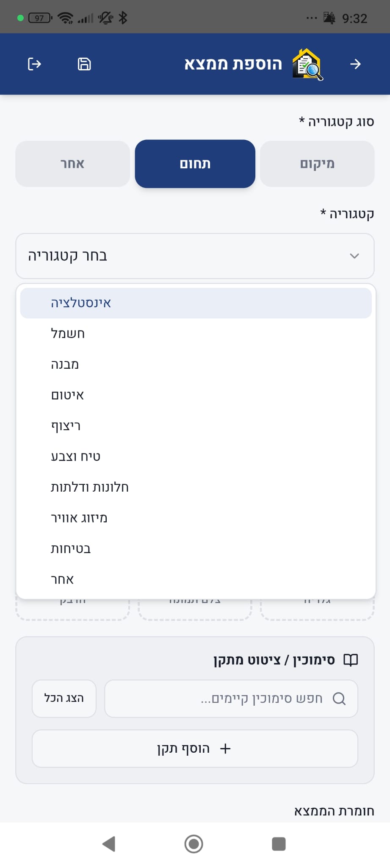Pick the מיזוג אוויר option
Viewport: 390px width, 868px height.
click(x=196, y=518)
